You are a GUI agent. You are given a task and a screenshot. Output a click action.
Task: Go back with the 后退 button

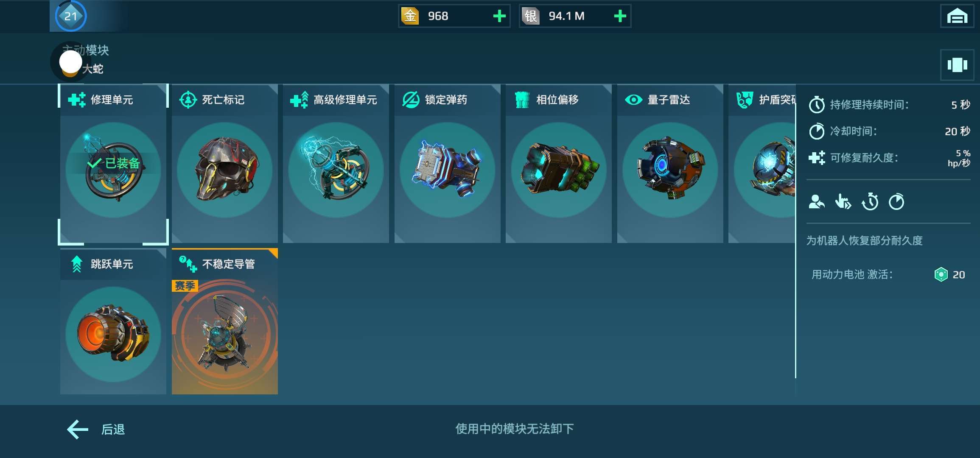[96, 430]
